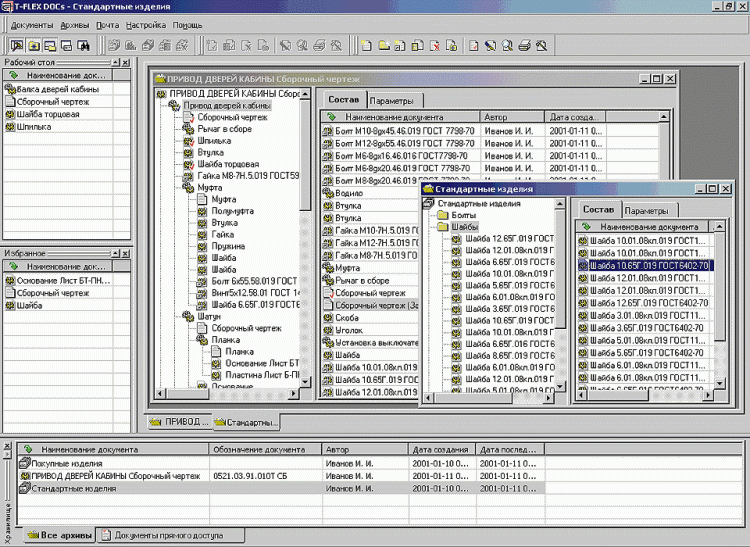Click horizontal scrollbar thumb in Standard Items list
The width and height of the screenshot is (750, 547).
617,395
